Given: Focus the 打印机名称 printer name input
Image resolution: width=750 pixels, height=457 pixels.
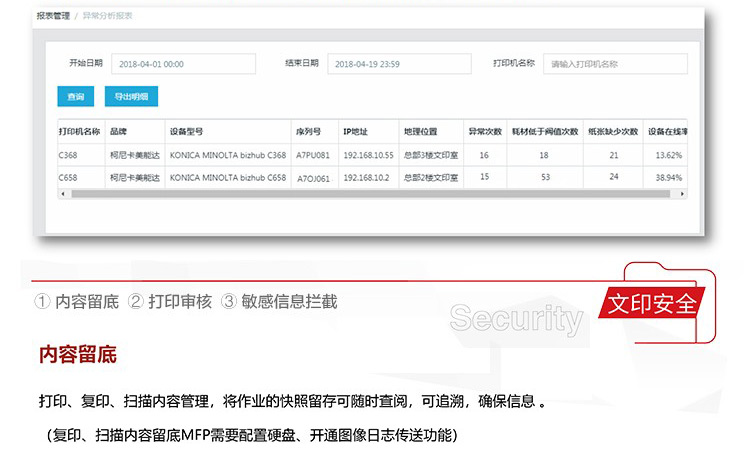Looking at the screenshot, I should point(616,64).
